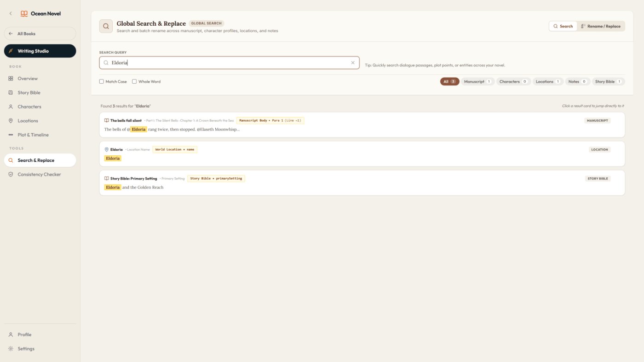Image resolution: width=644 pixels, height=362 pixels.
Task: Filter results by Notes
Action: 577,82
